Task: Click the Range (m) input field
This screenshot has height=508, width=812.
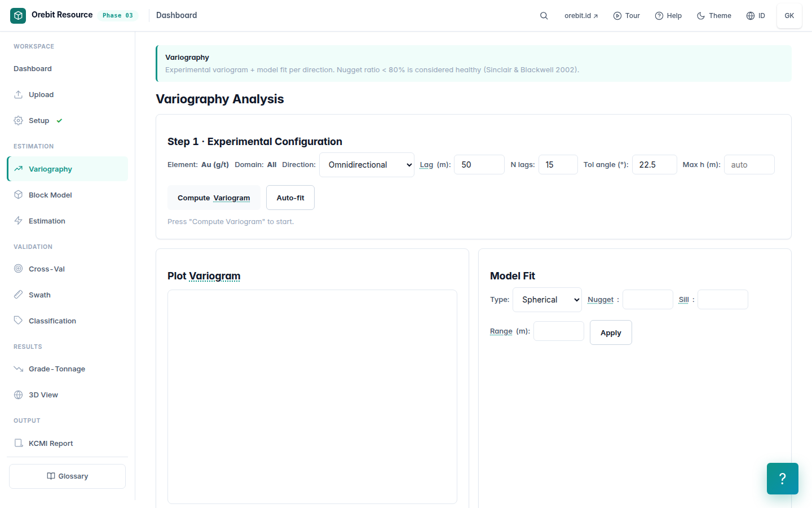Action: click(x=559, y=331)
